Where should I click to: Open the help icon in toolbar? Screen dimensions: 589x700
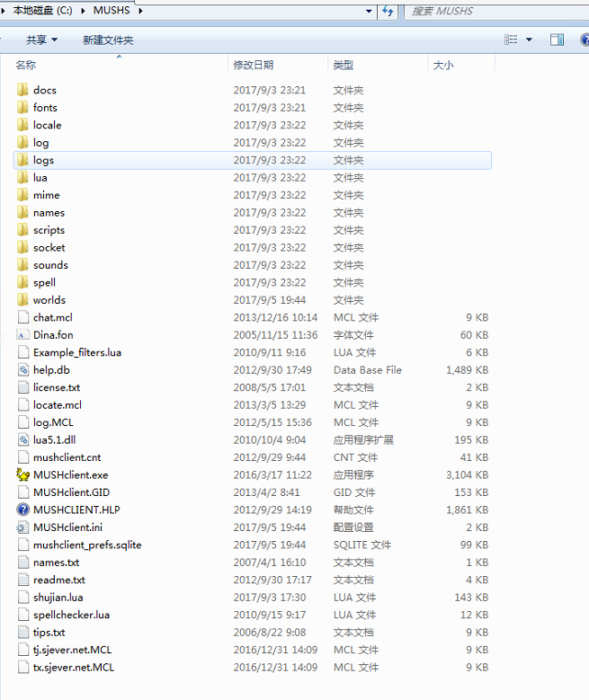pos(585,40)
